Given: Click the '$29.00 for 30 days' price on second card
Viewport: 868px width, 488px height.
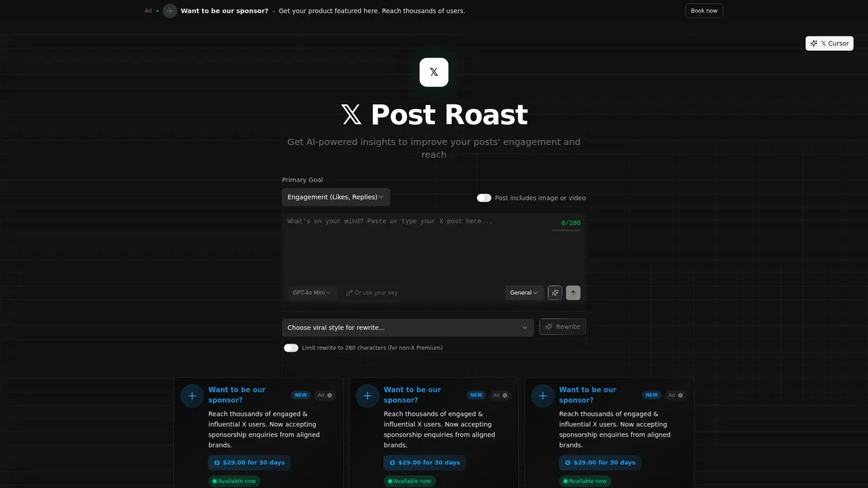Looking at the screenshot, I should [425, 463].
